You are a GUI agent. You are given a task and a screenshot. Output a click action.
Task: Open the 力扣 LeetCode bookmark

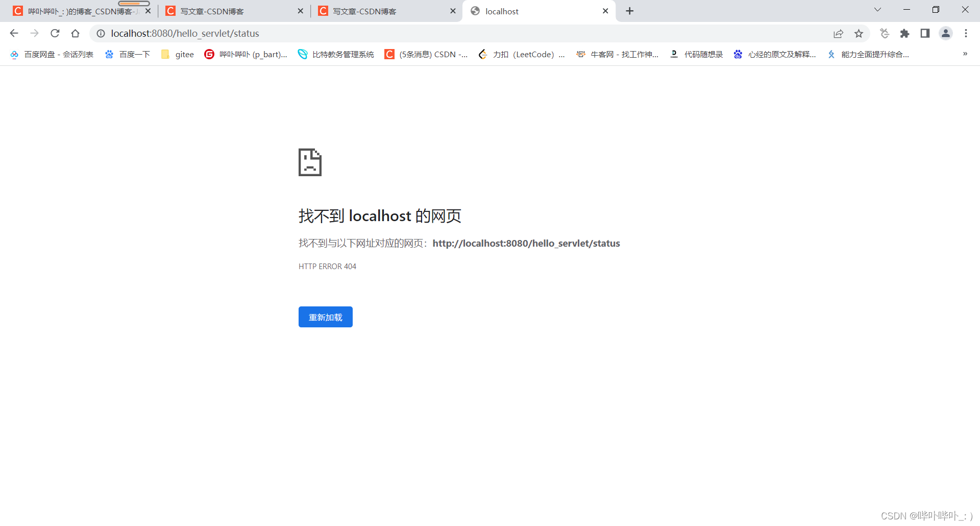click(522, 54)
